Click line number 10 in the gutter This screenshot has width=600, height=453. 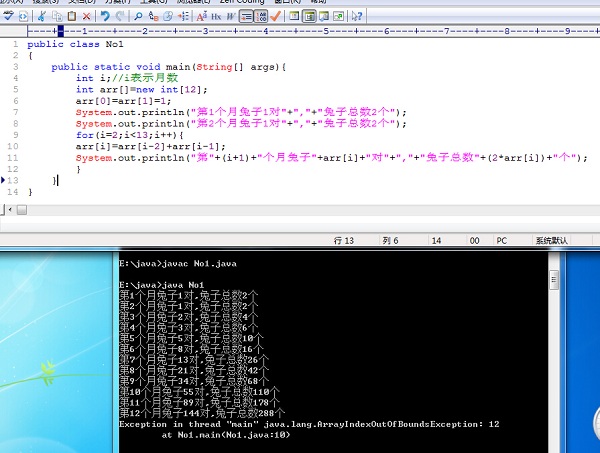pyautogui.click(x=13, y=146)
